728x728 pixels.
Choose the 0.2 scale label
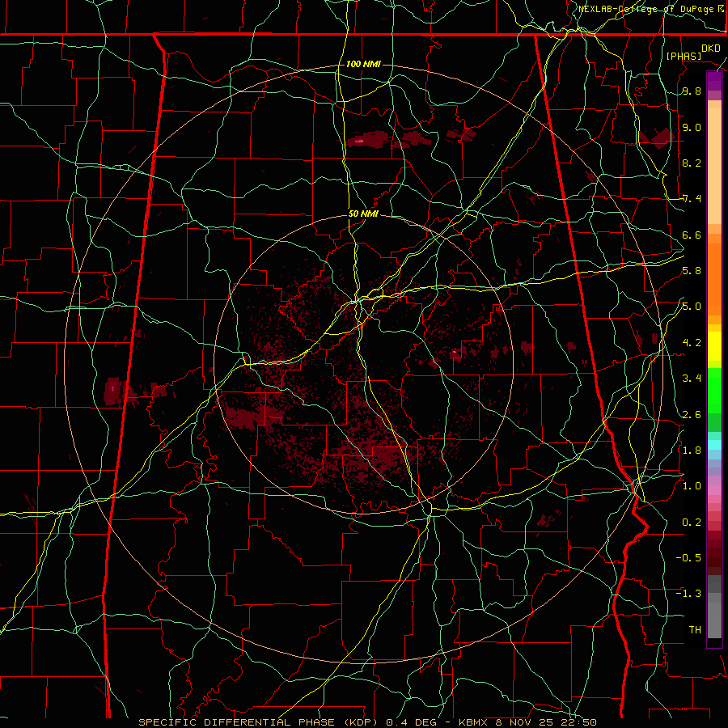[692, 523]
